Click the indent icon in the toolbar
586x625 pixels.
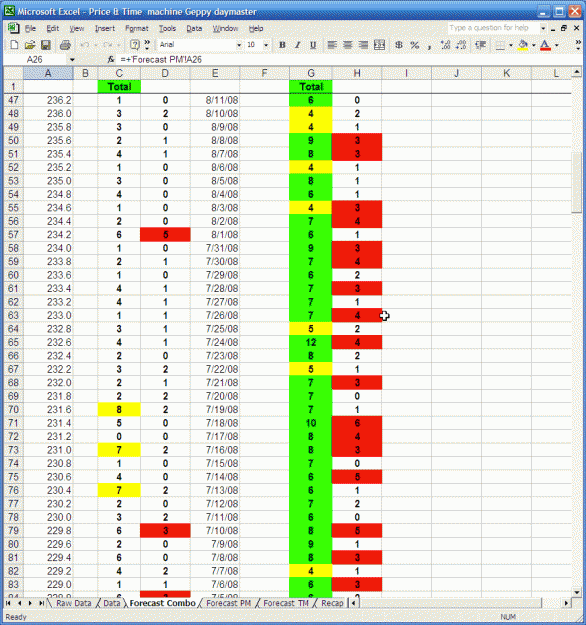[480, 45]
